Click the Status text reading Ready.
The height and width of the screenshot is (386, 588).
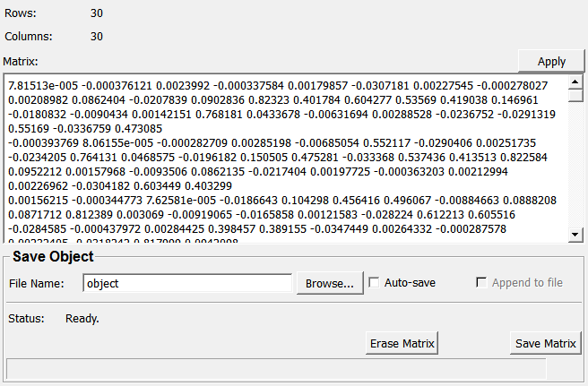pos(82,318)
